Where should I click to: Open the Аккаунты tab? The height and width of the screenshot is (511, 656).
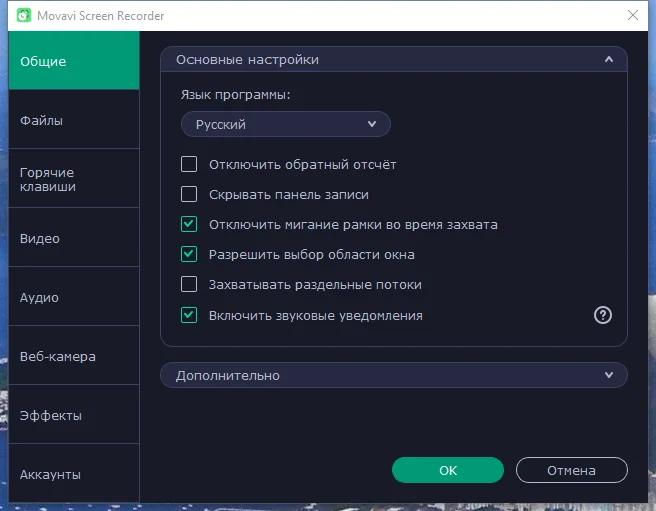point(74,473)
